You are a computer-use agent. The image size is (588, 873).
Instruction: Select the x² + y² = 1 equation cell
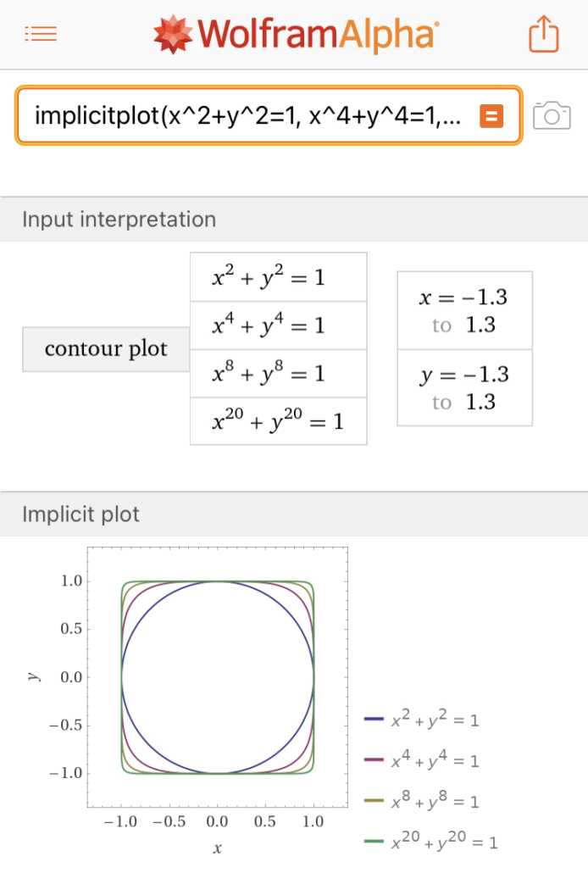[278, 277]
